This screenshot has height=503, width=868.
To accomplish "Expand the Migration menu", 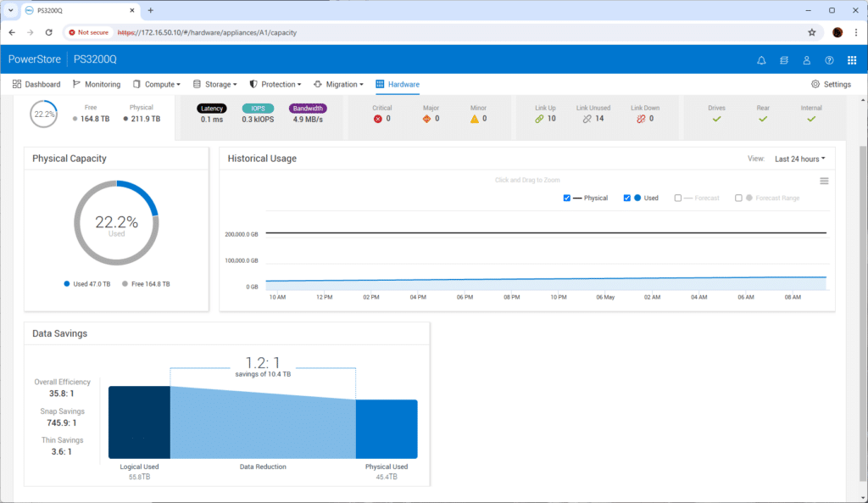I will point(338,84).
